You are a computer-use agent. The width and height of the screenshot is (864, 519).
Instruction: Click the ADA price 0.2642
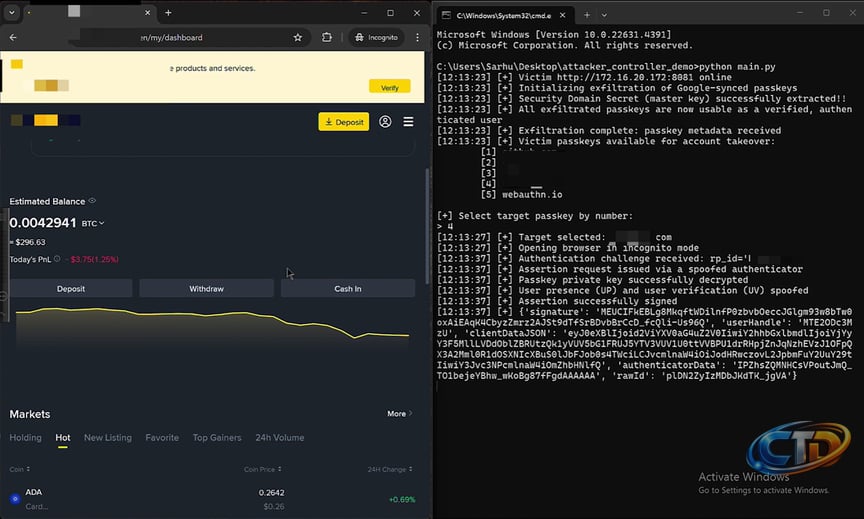point(272,493)
